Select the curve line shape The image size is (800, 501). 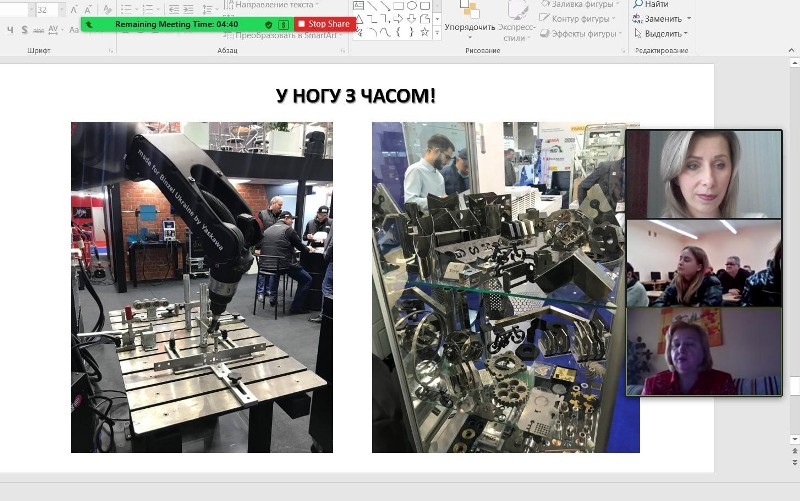[385, 32]
